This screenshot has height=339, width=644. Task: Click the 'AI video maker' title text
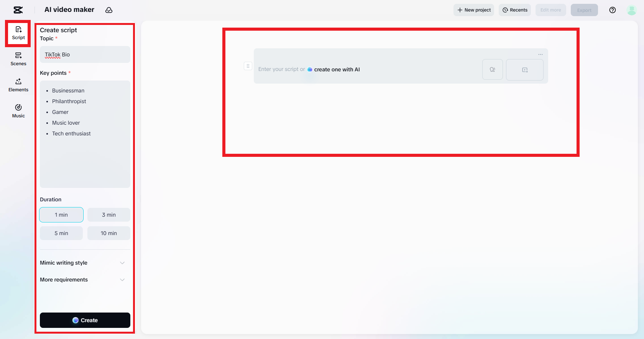pyautogui.click(x=69, y=10)
